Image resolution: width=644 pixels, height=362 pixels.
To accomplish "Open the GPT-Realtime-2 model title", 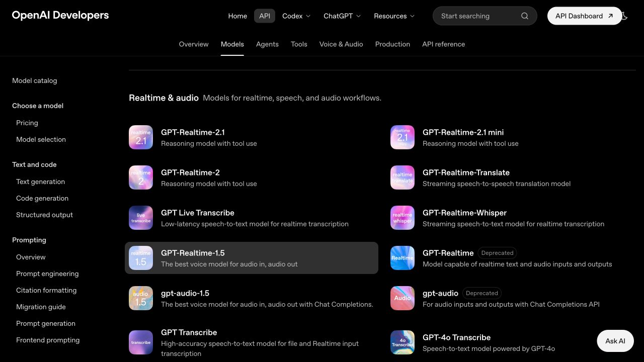I will [x=190, y=172].
